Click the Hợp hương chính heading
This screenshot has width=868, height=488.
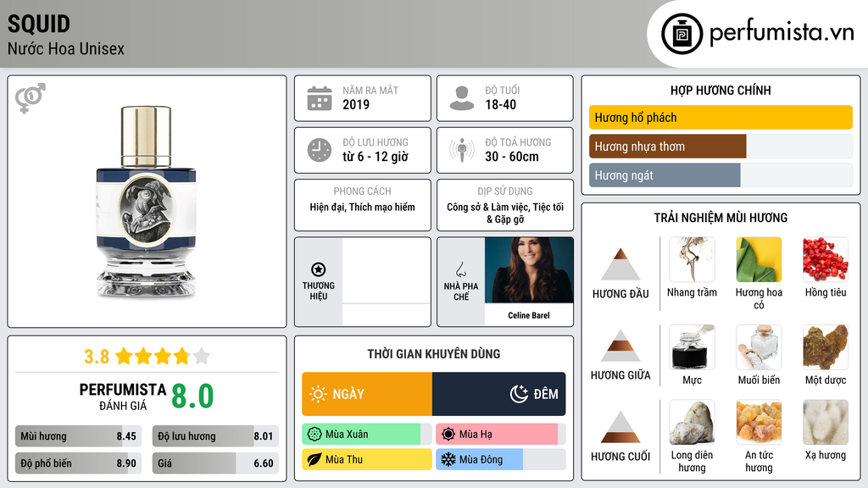click(x=721, y=90)
